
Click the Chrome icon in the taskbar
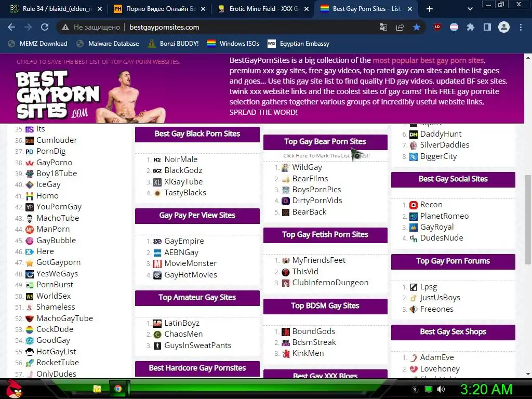(x=118, y=389)
